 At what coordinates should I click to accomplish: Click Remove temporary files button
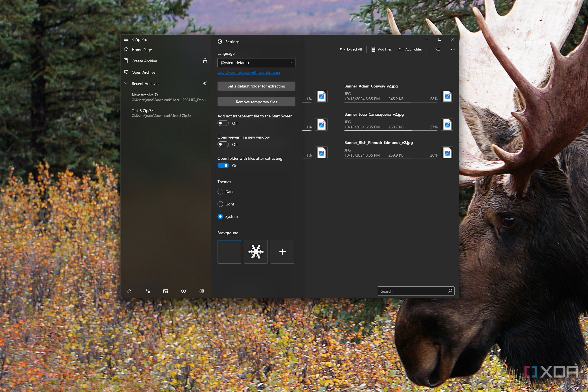coord(256,102)
